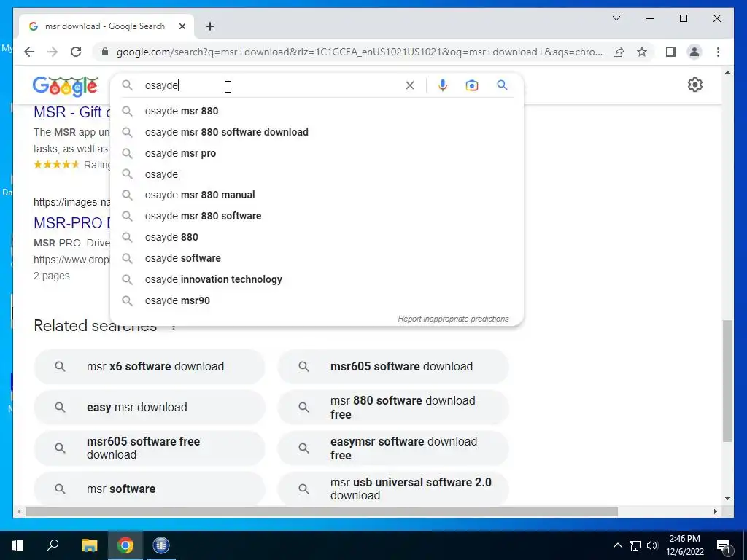The height and width of the screenshot is (560, 747).
Task: Reload the current page
Action: click(76, 52)
